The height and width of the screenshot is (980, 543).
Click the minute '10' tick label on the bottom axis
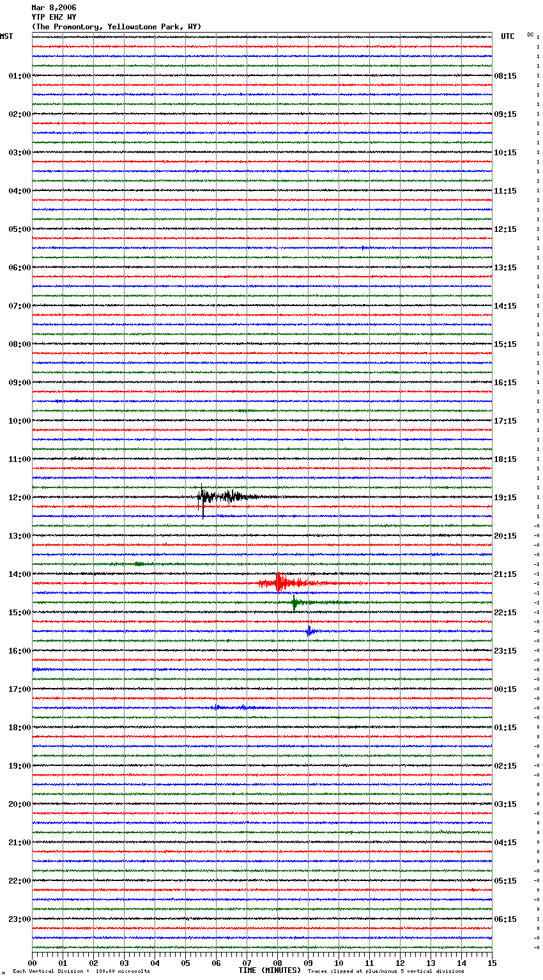(x=339, y=963)
